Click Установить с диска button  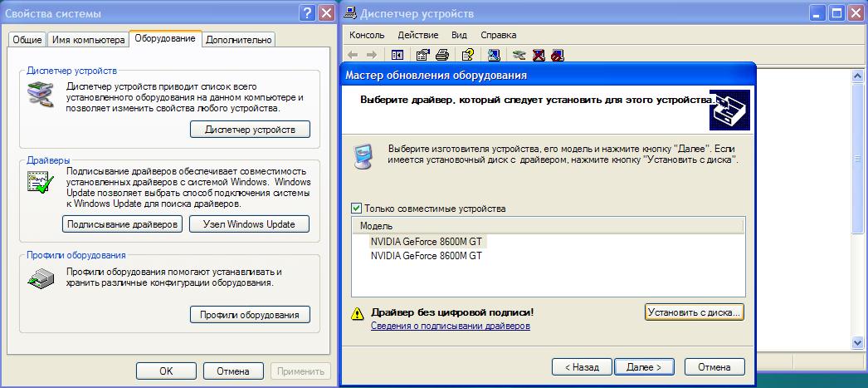coord(695,312)
